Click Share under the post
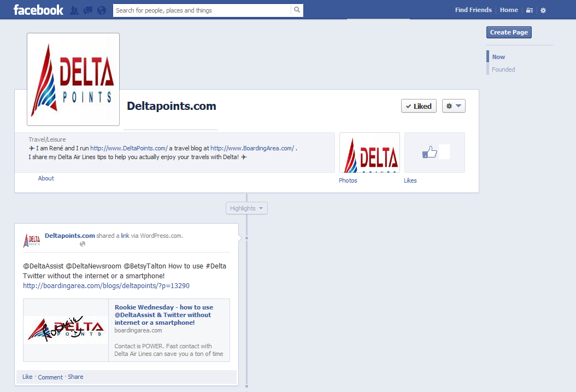 coord(75,377)
